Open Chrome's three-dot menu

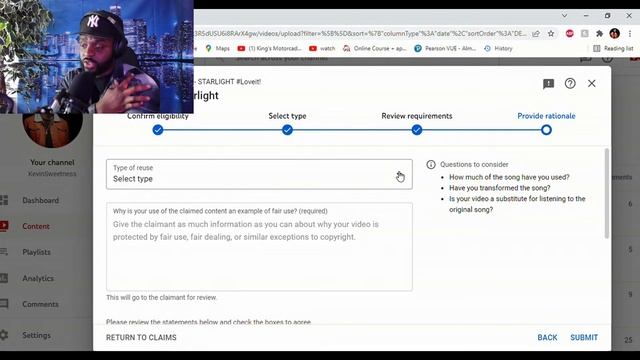click(630, 33)
